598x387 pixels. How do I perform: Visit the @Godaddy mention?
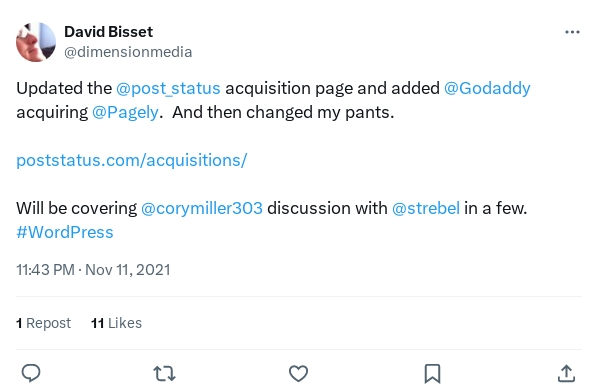487,88
